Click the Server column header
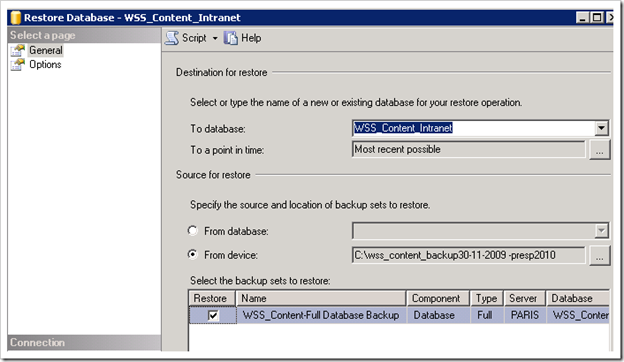Screen dimensions: 624x362 tap(525, 298)
